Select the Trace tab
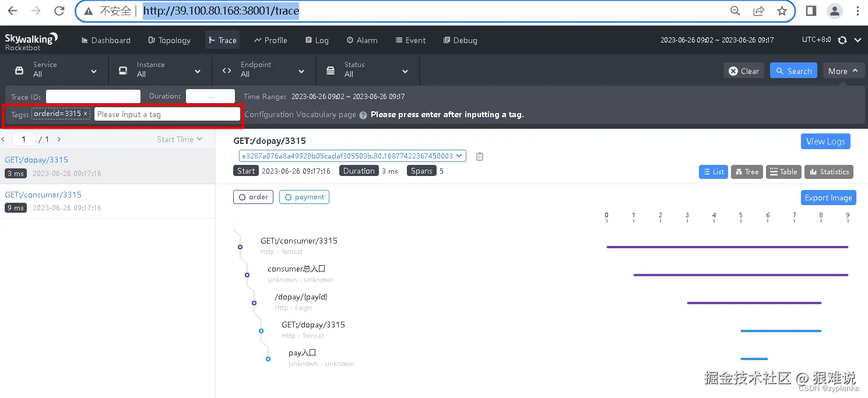Image resolution: width=868 pixels, height=398 pixels. [223, 40]
